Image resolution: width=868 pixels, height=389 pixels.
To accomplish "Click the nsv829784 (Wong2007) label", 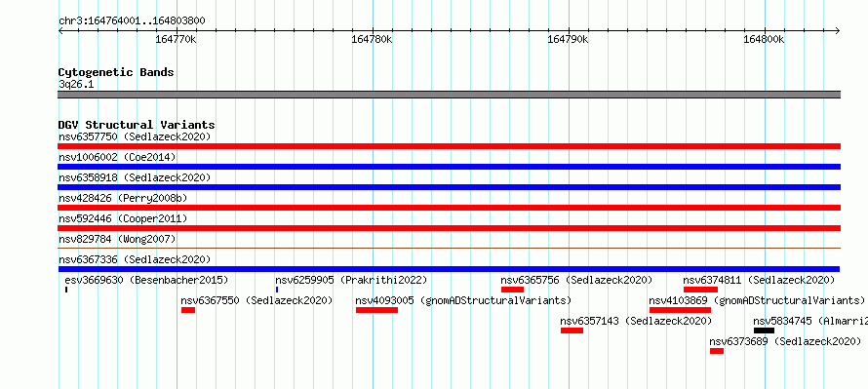I will pyautogui.click(x=117, y=239).
